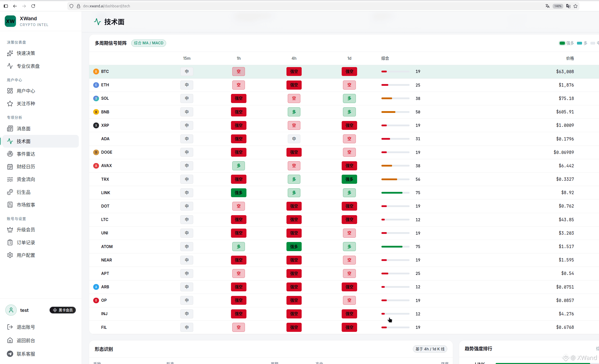
Task: Click the BTC coin icon
Action: click(x=96, y=72)
